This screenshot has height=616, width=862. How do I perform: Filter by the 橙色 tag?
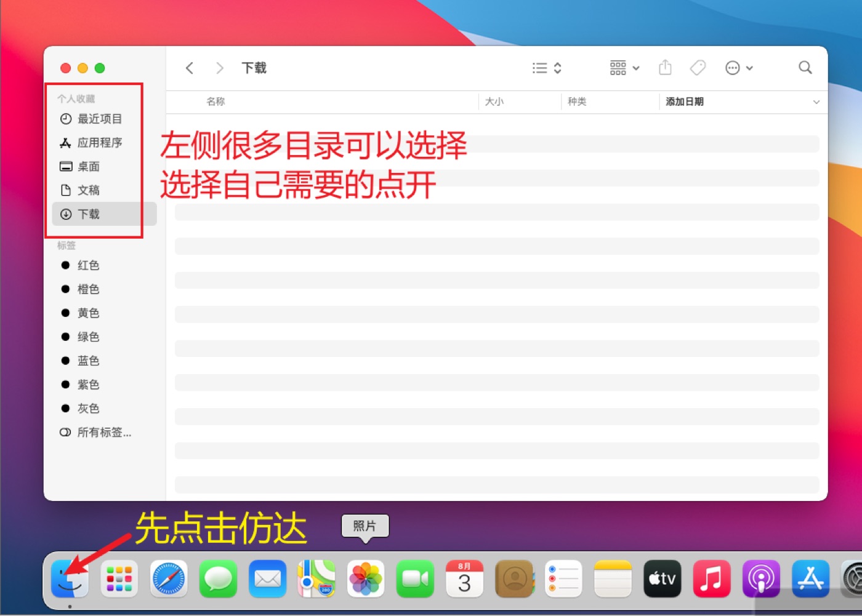[x=105, y=289]
